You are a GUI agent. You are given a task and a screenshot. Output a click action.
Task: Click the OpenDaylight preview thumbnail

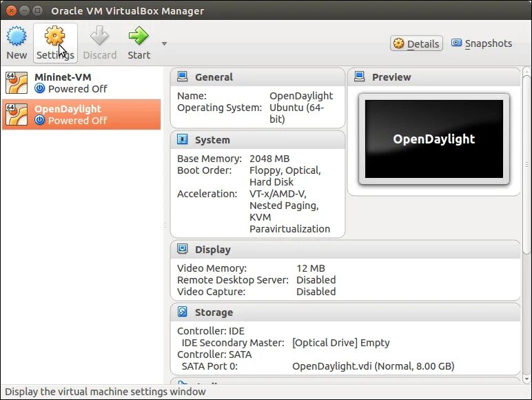coord(434,139)
